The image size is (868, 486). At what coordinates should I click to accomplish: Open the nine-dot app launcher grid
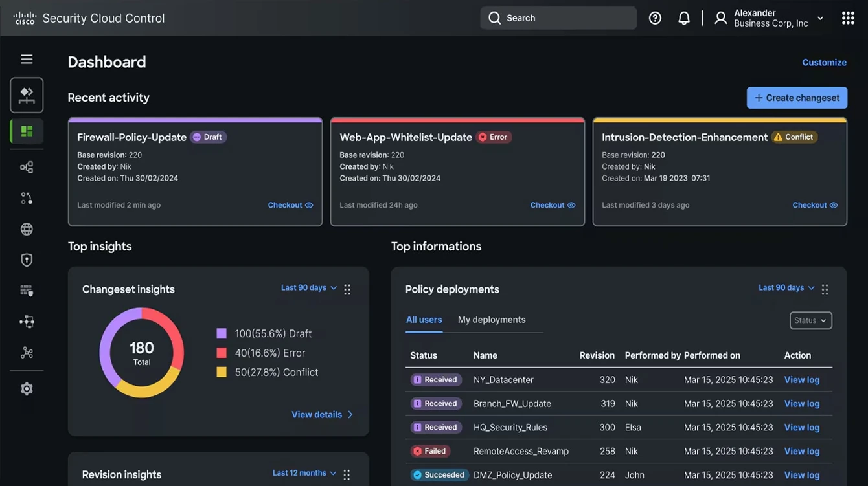(848, 18)
